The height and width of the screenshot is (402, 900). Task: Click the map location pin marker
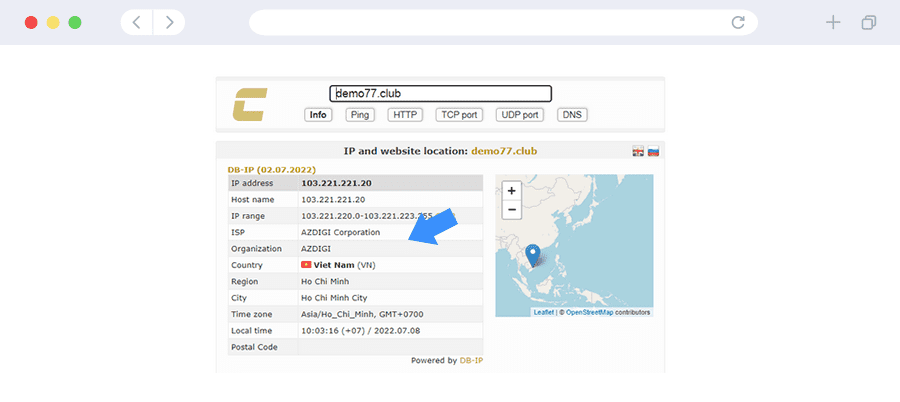533,256
